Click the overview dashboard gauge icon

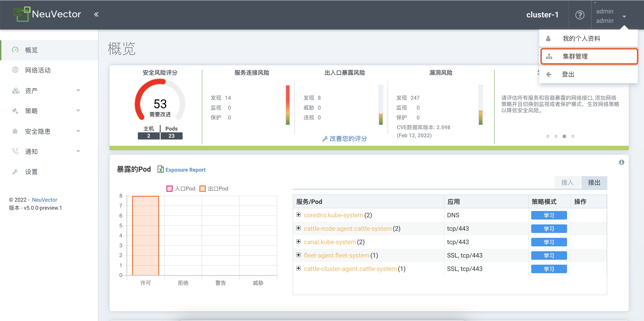coord(15,50)
